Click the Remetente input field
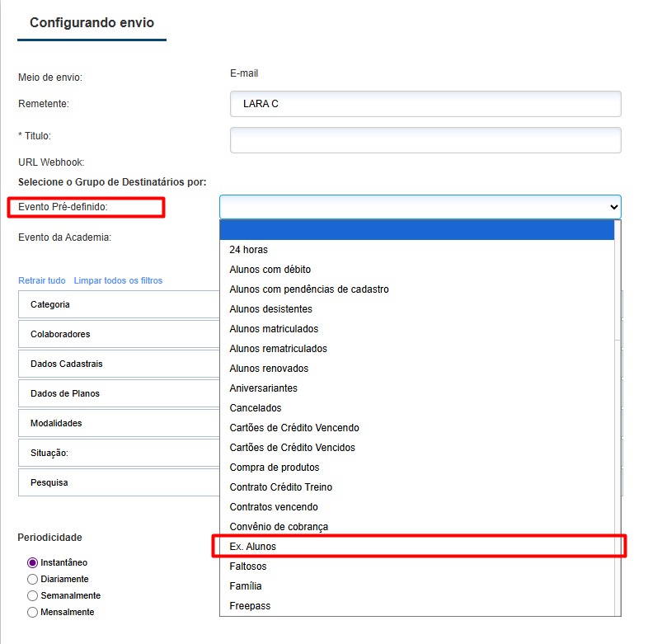 pyautogui.click(x=425, y=104)
